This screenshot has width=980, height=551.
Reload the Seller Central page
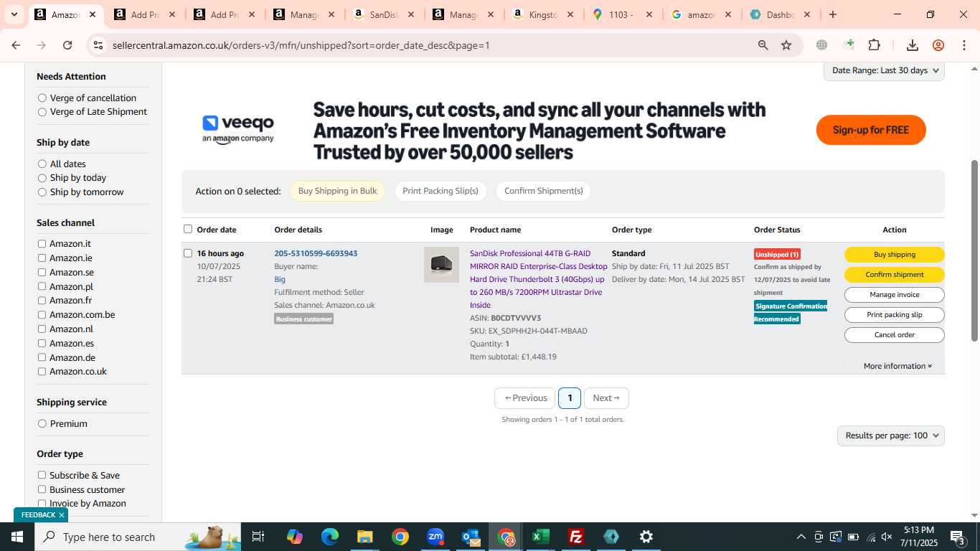(x=67, y=45)
